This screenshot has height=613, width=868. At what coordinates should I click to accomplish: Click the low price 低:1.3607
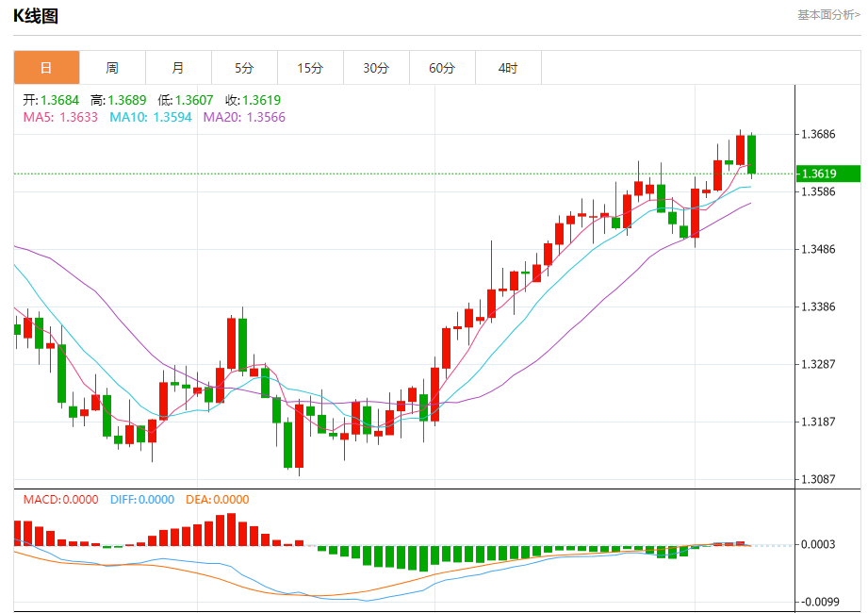[x=186, y=100]
